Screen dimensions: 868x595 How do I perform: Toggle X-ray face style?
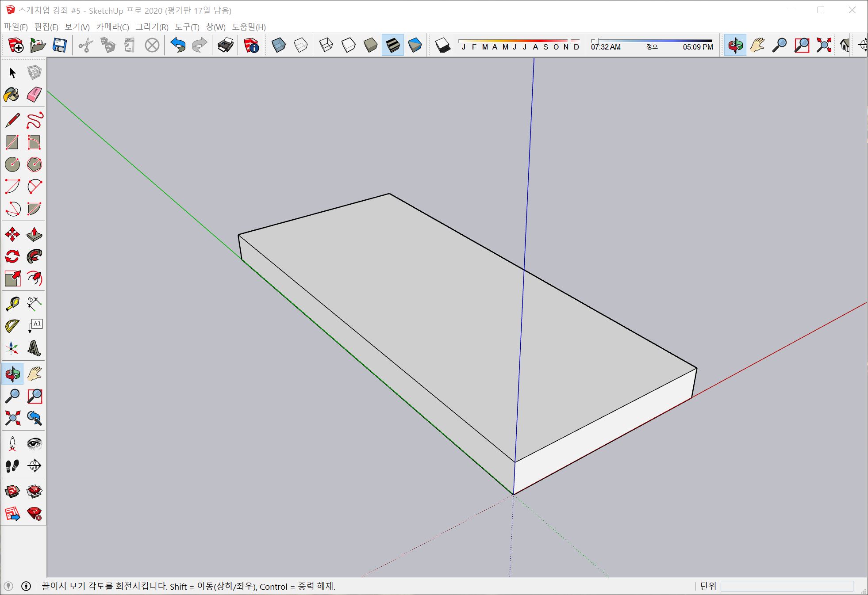click(279, 45)
